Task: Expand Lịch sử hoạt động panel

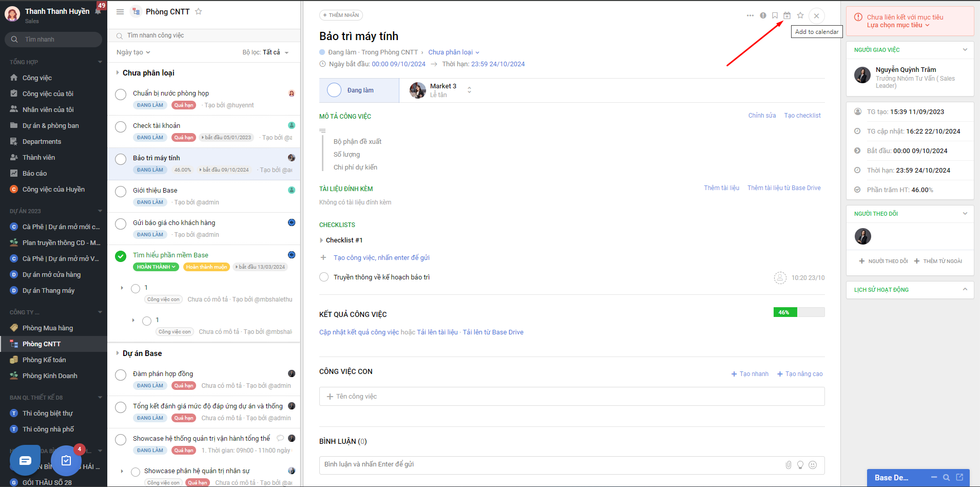Action: (965, 290)
